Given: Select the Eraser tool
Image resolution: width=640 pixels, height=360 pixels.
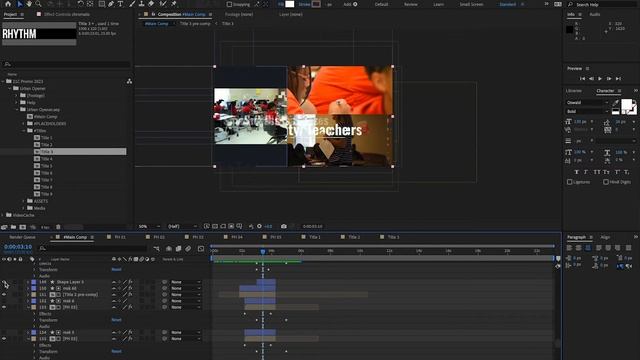Looking at the screenshot, I should 151,4.
